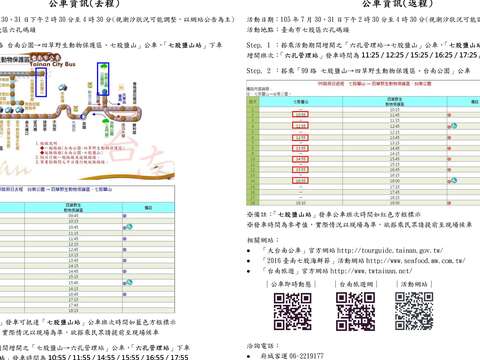Viewport: 480px width, 360px height.
Task: Click the topmost red-boxed departure time
Action: [300, 114]
